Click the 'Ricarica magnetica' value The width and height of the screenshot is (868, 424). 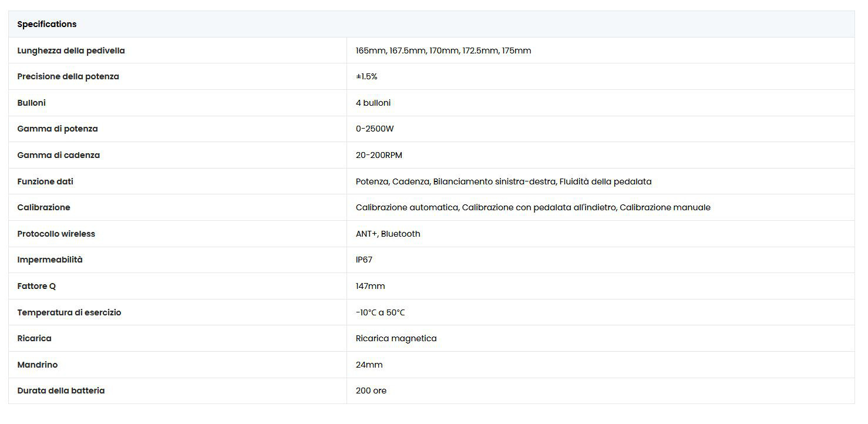[396, 338]
